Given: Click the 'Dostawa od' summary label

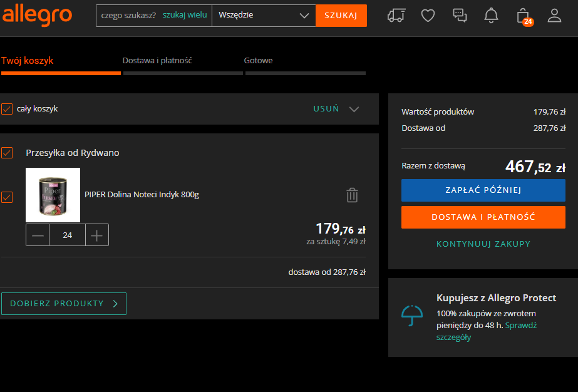Looking at the screenshot, I should pyautogui.click(x=423, y=128).
